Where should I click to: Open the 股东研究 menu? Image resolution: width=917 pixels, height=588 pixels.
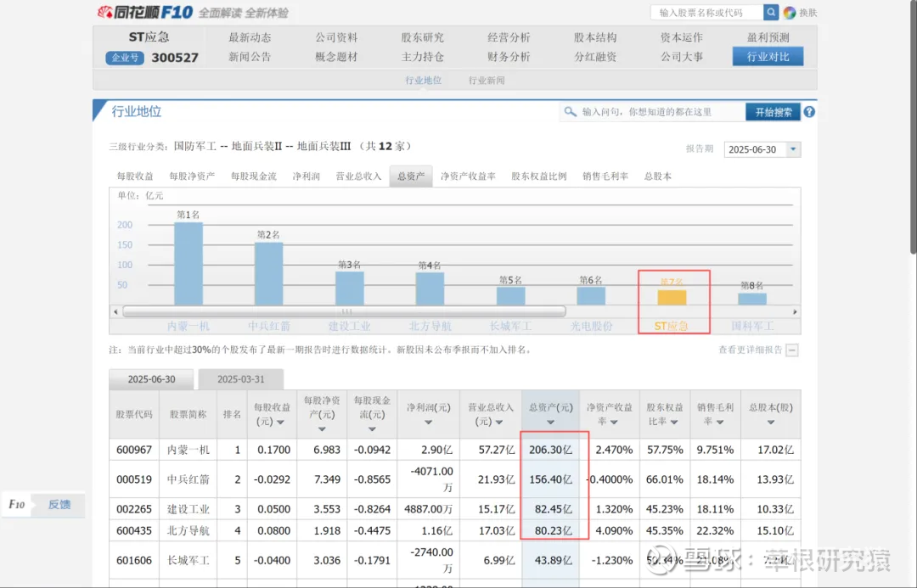pyautogui.click(x=422, y=37)
